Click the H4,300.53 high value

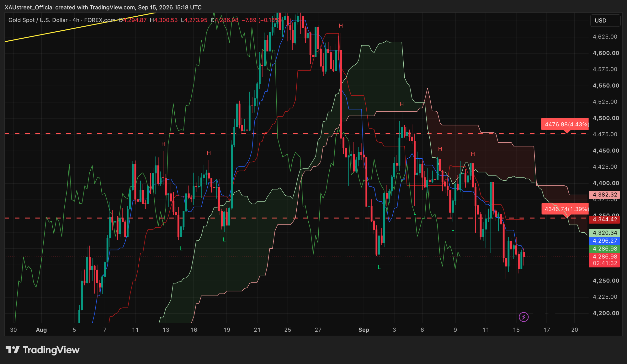[x=164, y=20]
